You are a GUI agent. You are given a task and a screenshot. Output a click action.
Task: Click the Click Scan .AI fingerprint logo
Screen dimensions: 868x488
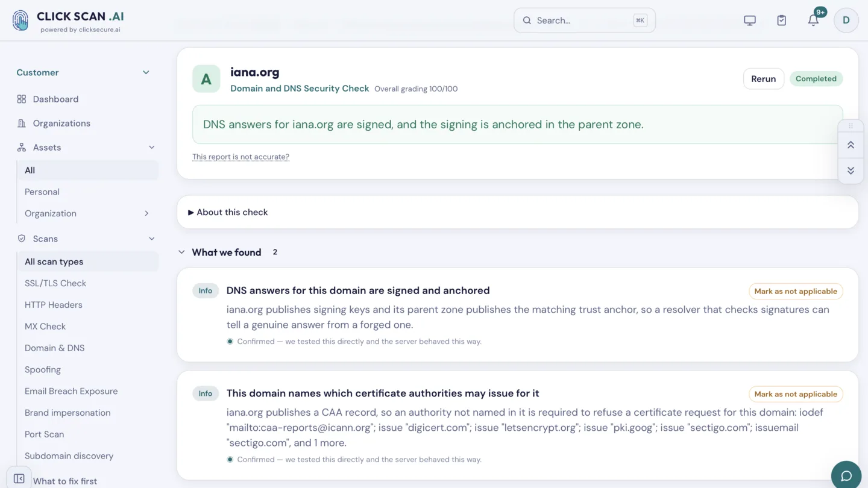coord(20,20)
